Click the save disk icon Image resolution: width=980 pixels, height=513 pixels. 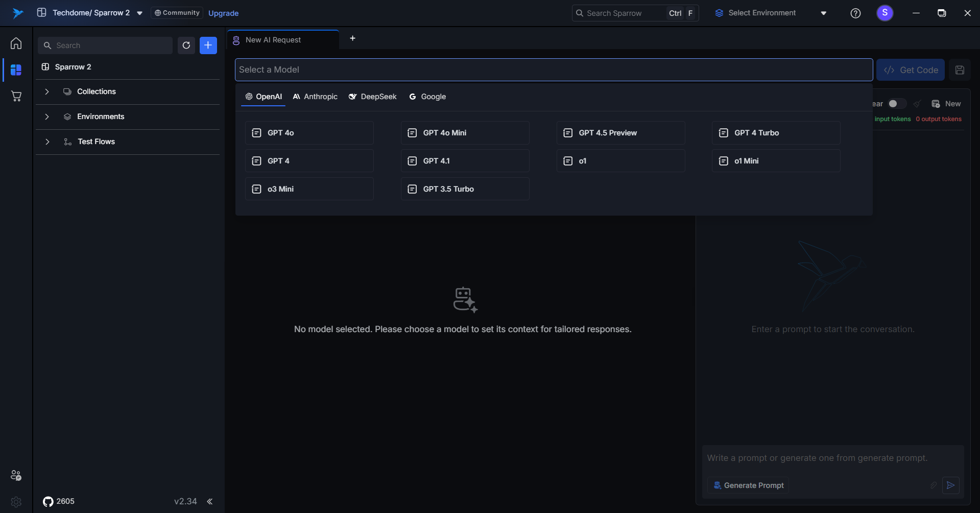point(960,70)
